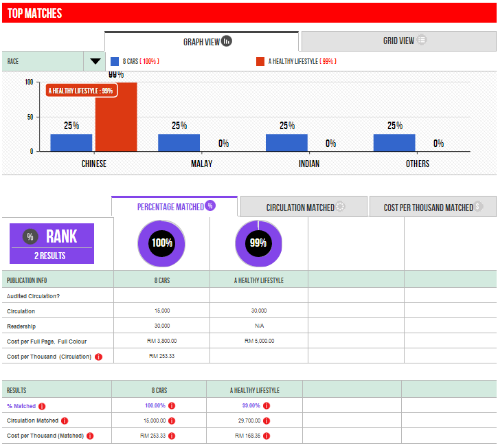Open the Race dropdown arrow
498x448 pixels.
pyautogui.click(x=95, y=61)
